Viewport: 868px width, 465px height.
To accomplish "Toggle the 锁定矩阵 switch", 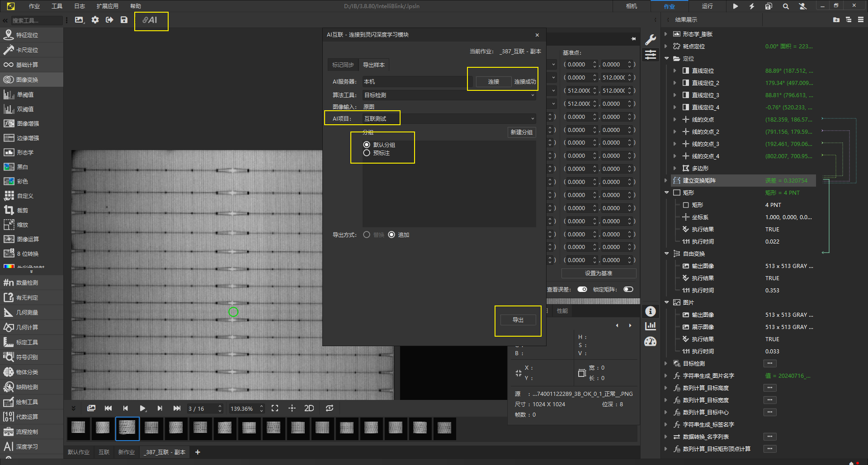I will [628, 290].
